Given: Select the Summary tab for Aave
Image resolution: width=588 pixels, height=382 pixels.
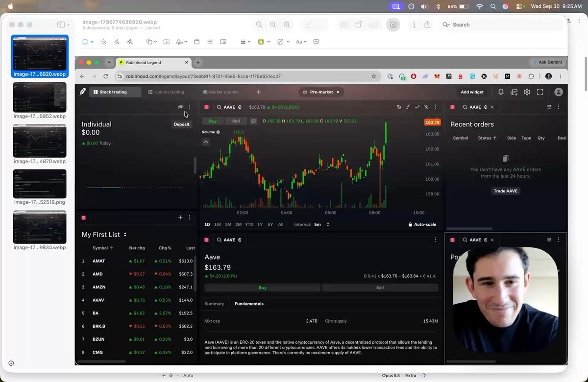Looking at the screenshot, I should 214,304.
